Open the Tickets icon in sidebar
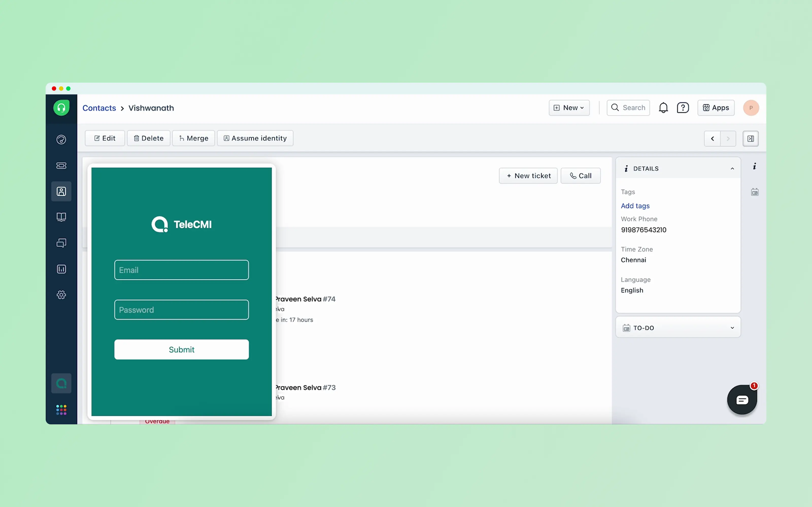The image size is (812, 507). tap(61, 166)
